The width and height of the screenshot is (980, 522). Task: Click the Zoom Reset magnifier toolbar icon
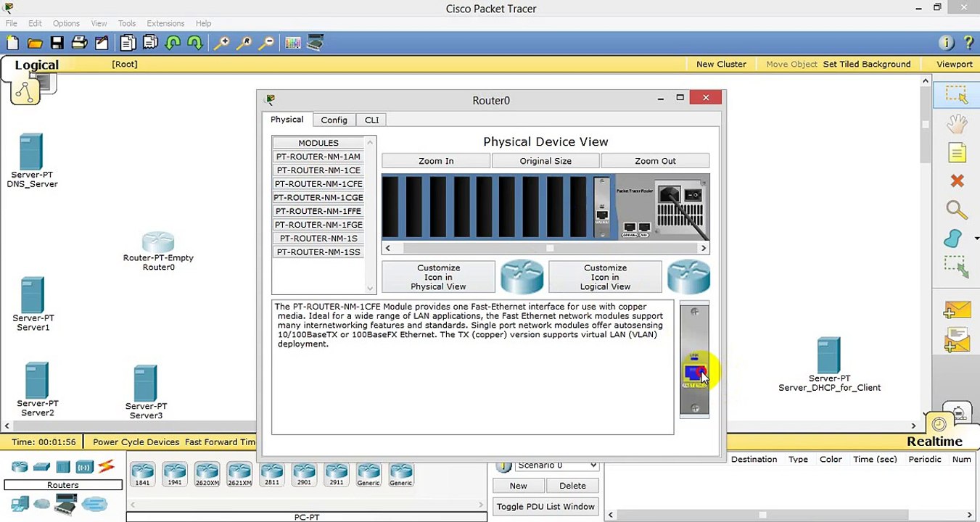[x=244, y=43]
